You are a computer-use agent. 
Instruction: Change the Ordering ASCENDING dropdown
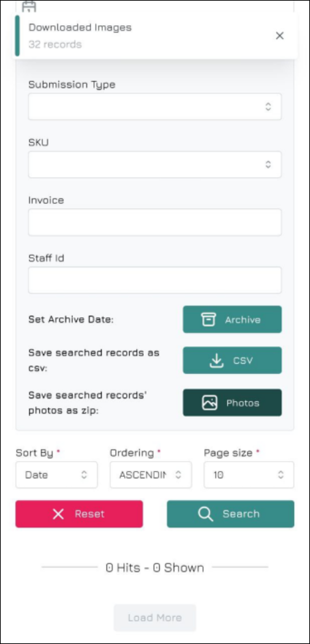[151, 475]
